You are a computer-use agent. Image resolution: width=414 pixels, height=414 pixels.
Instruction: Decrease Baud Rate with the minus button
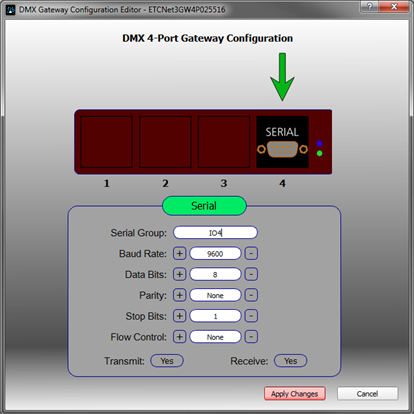click(251, 254)
